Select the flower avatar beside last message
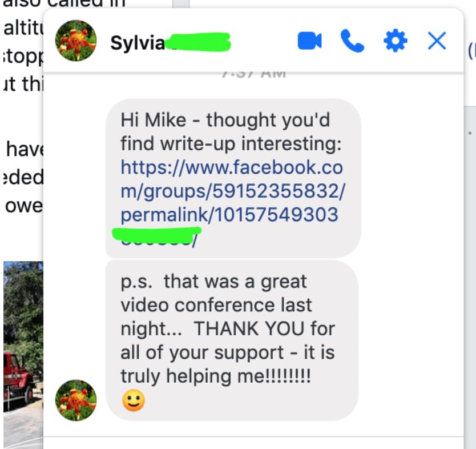The height and width of the screenshot is (449, 476). (x=76, y=400)
